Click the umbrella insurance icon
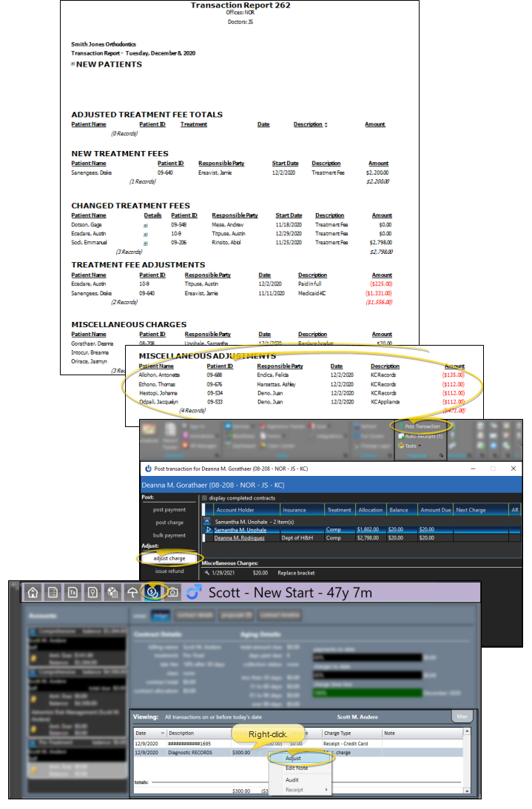 click(x=132, y=592)
